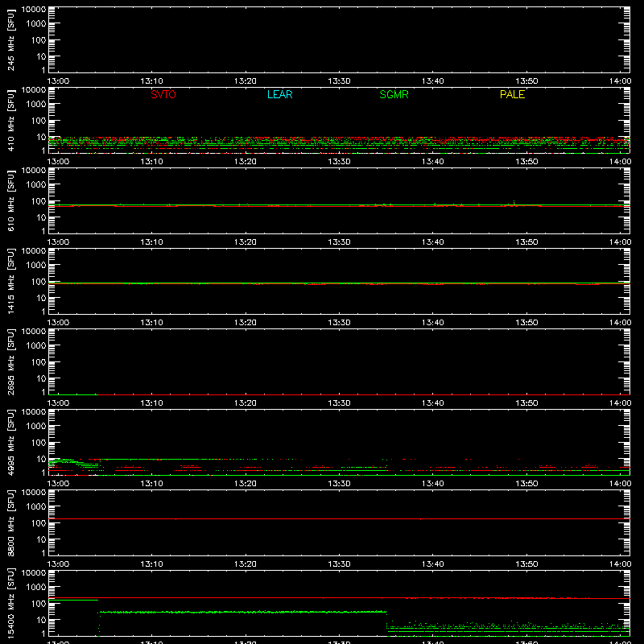Click 13:00 time label under 4995 MHz panel
Image resolution: width=644 pixels, height=644 pixels.
pyautogui.click(x=58, y=484)
